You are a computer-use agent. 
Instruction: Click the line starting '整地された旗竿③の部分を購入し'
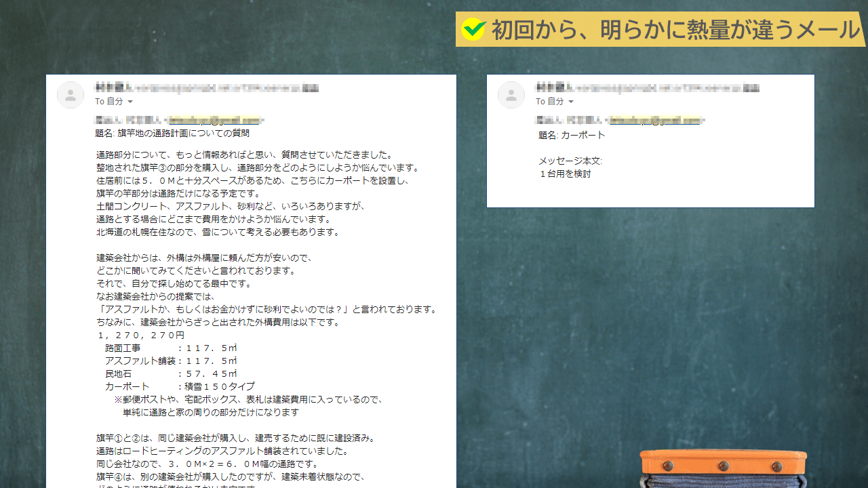tap(258, 168)
